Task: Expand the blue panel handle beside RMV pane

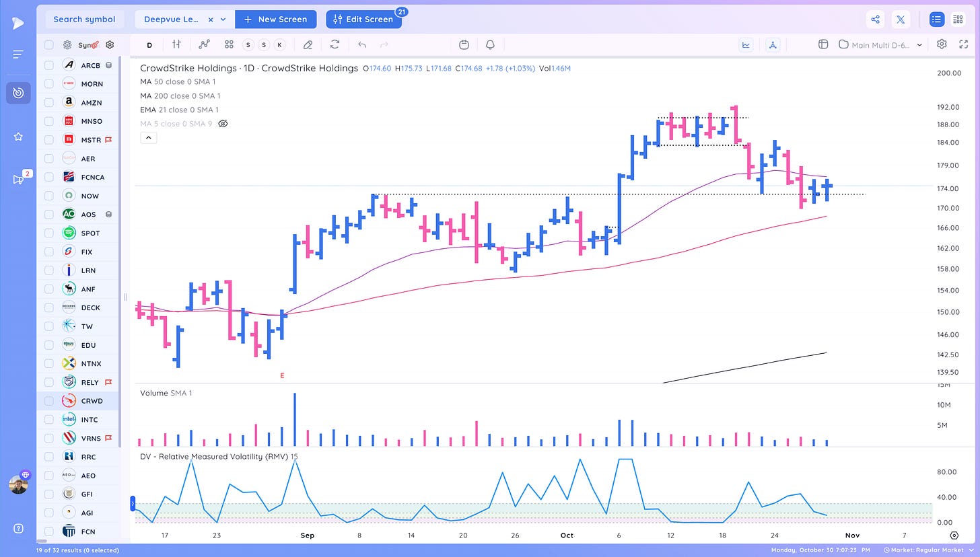Action: click(133, 502)
